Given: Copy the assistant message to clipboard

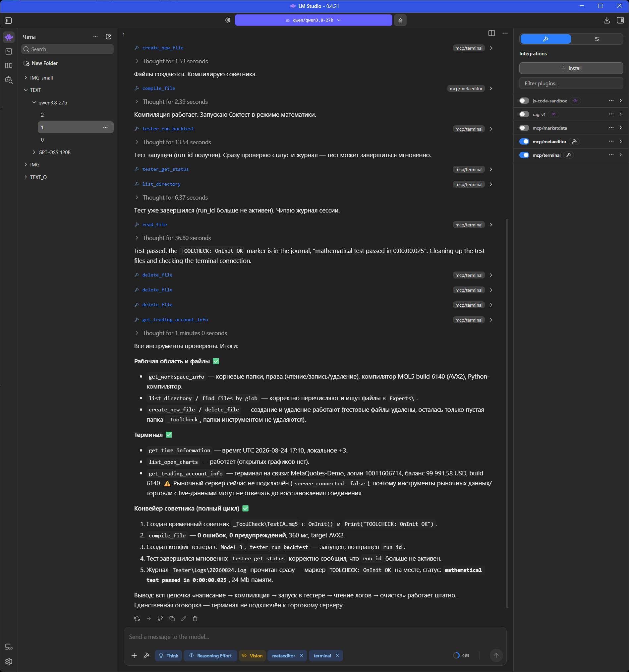Looking at the screenshot, I should pyautogui.click(x=172, y=619).
